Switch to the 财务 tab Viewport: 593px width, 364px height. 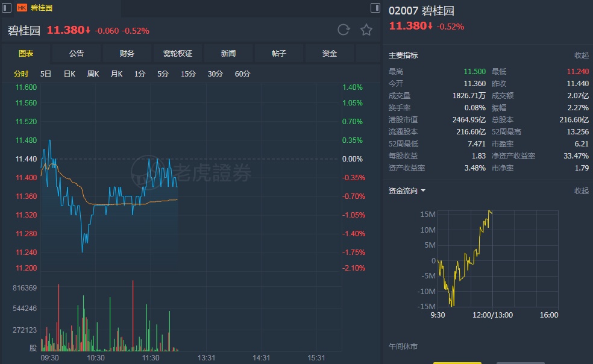127,54
